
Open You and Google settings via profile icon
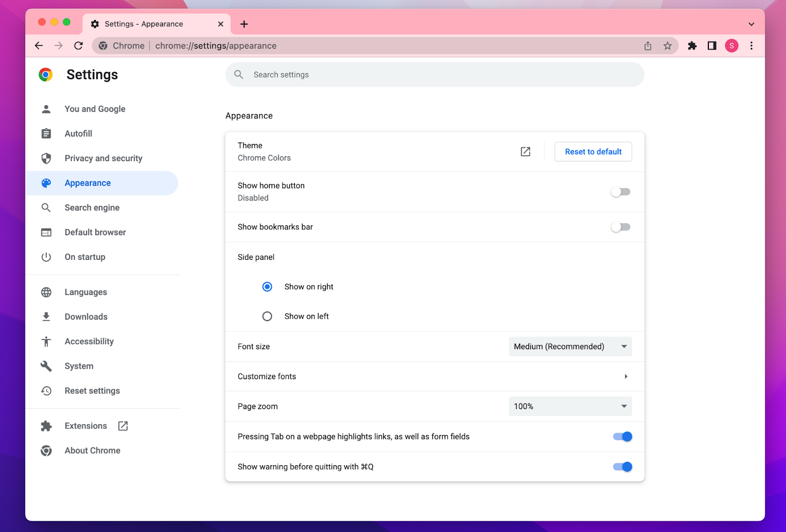coord(46,109)
